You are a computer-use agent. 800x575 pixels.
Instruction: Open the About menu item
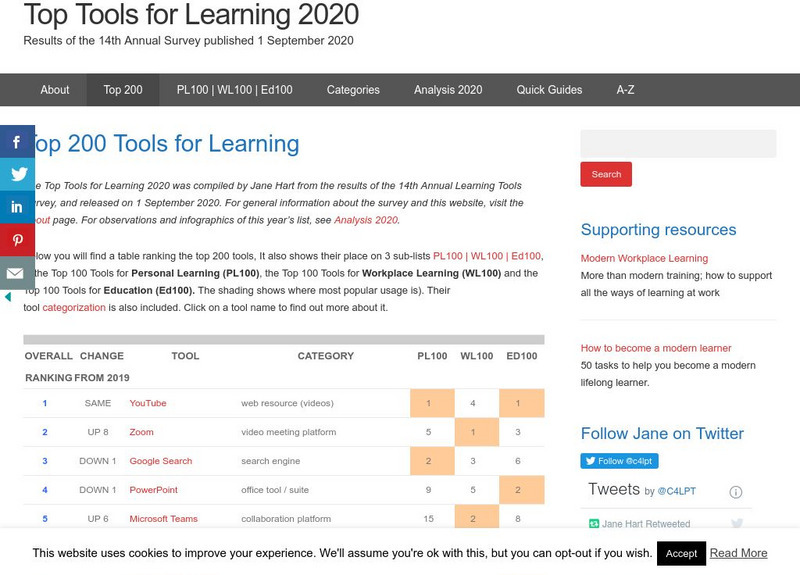click(55, 90)
